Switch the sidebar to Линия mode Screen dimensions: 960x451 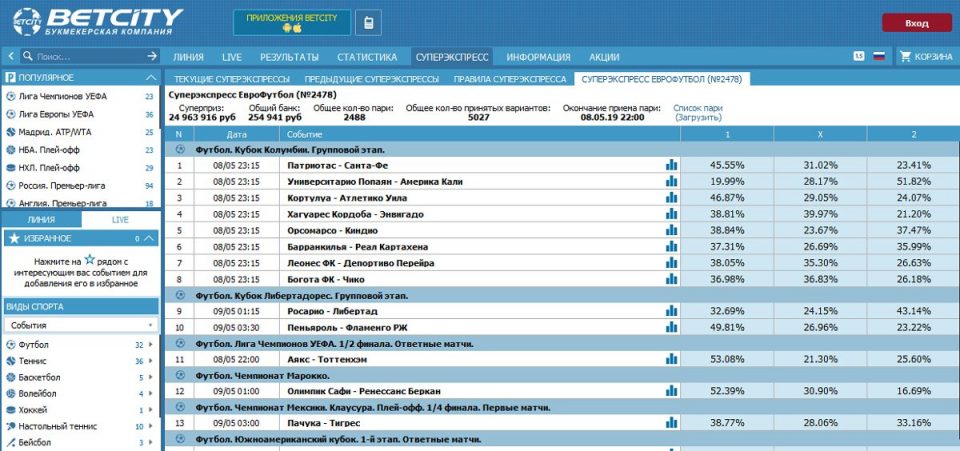[x=40, y=219]
